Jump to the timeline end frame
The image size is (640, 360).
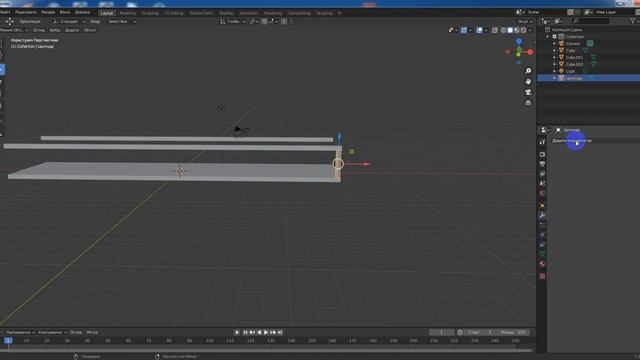click(280, 332)
